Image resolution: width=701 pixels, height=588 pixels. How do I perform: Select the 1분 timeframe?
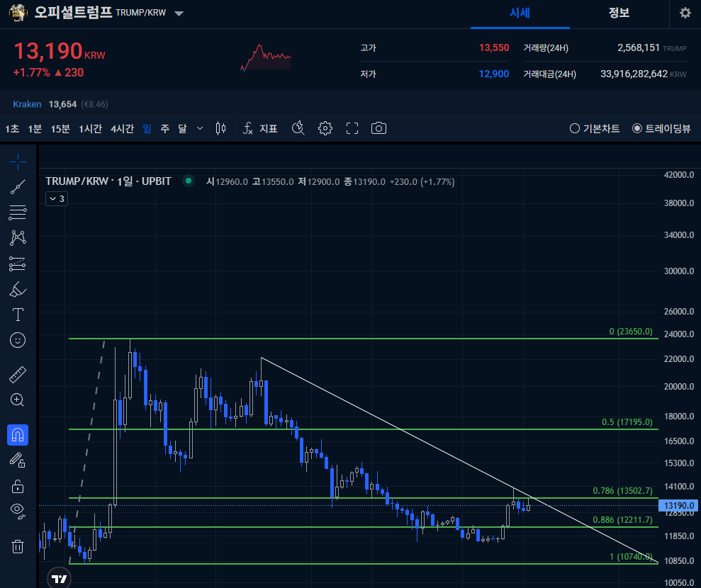(35, 129)
